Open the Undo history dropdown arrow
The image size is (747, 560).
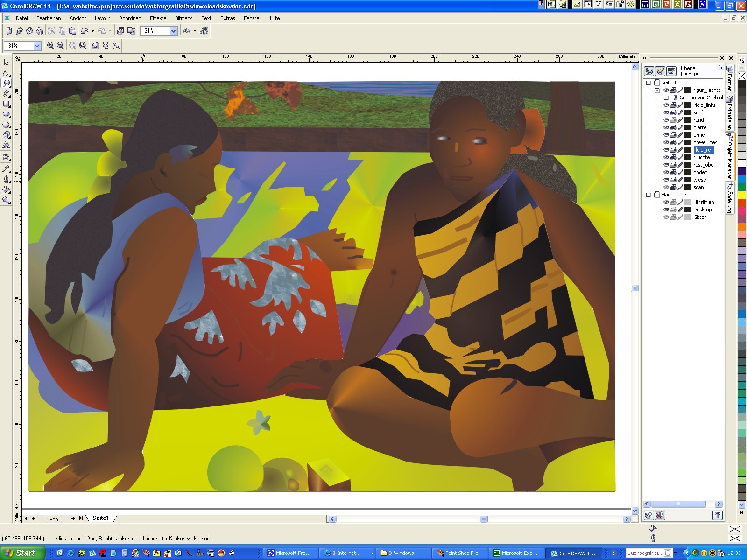point(92,31)
